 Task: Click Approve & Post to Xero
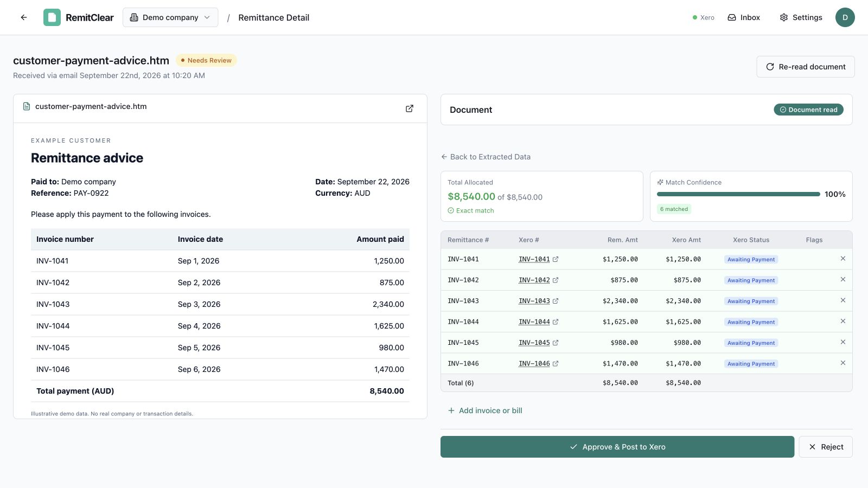pos(617,447)
